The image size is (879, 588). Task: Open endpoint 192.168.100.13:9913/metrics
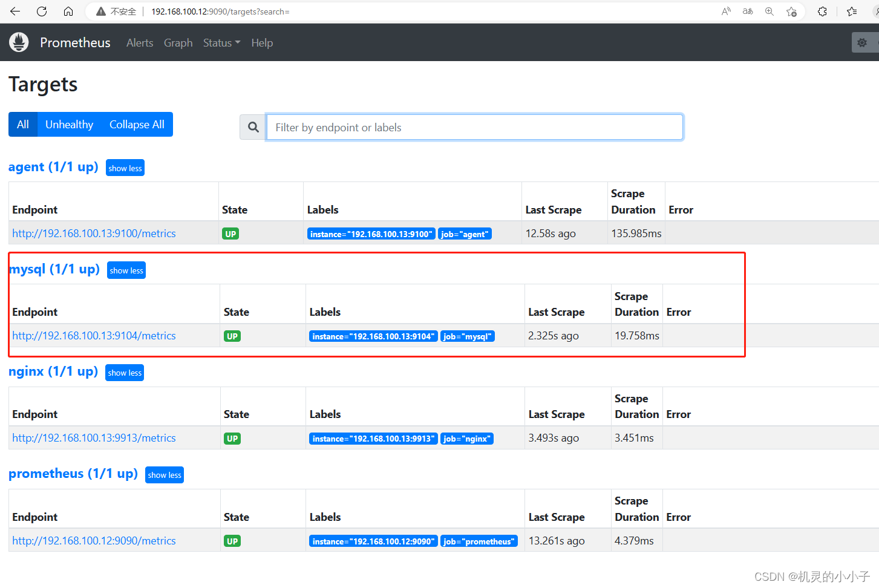click(x=94, y=438)
